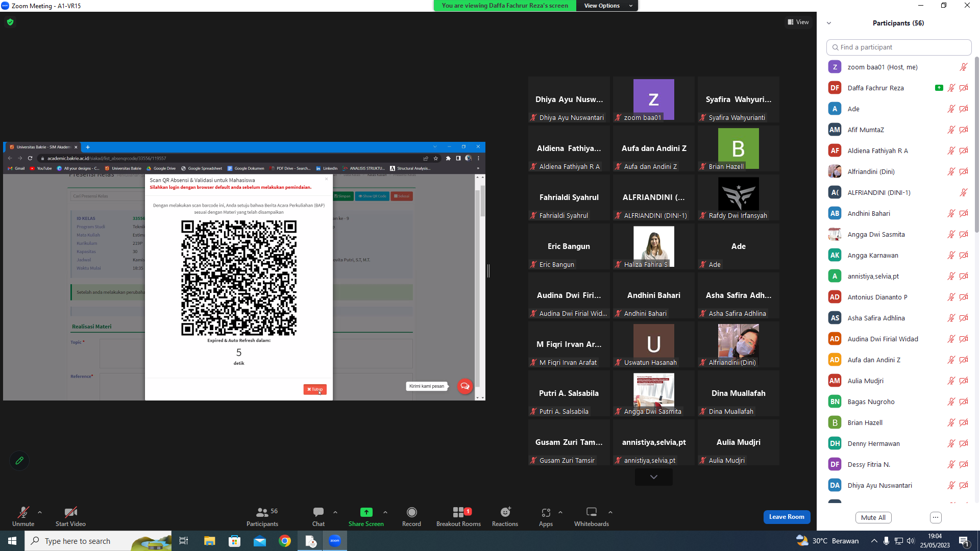980x551 pixels.
Task: Expand chat options arrow next to Chat
Action: [x=335, y=512]
